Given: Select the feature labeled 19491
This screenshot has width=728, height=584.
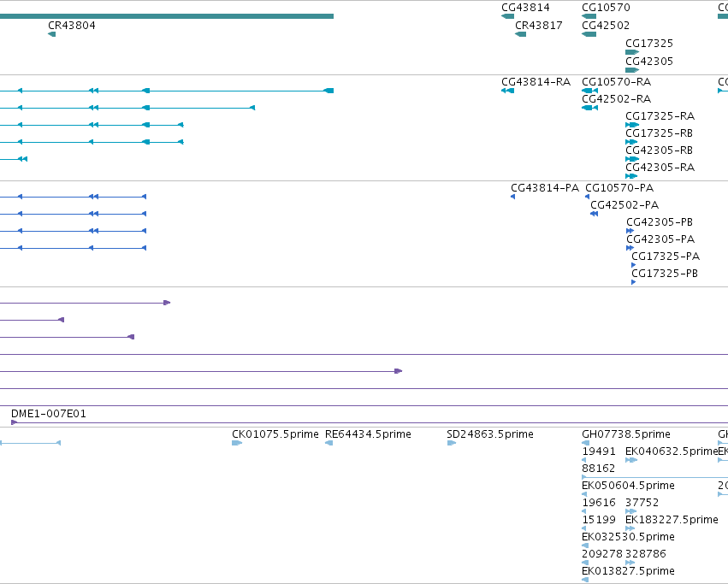Looking at the screenshot, I should click(x=584, y=460).
